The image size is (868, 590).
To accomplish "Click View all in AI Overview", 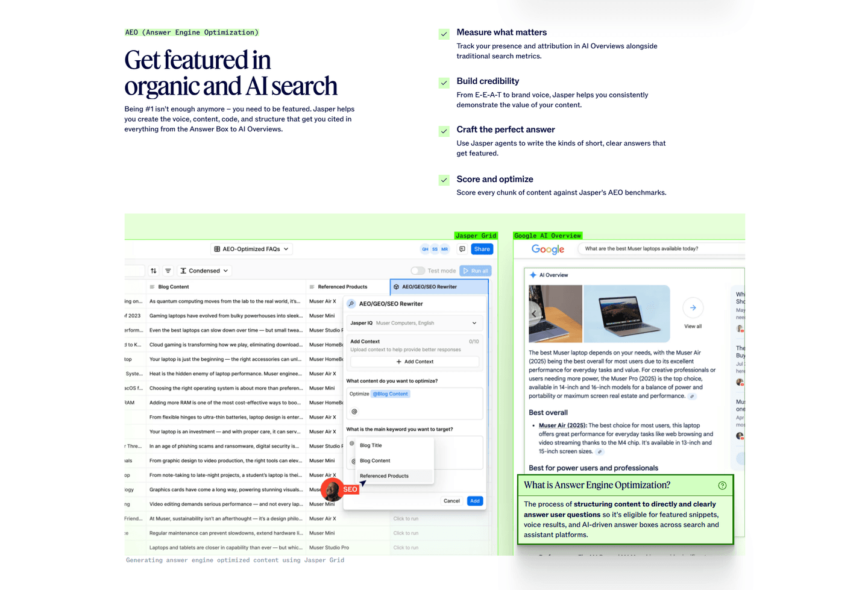I will tap(693, 327).
